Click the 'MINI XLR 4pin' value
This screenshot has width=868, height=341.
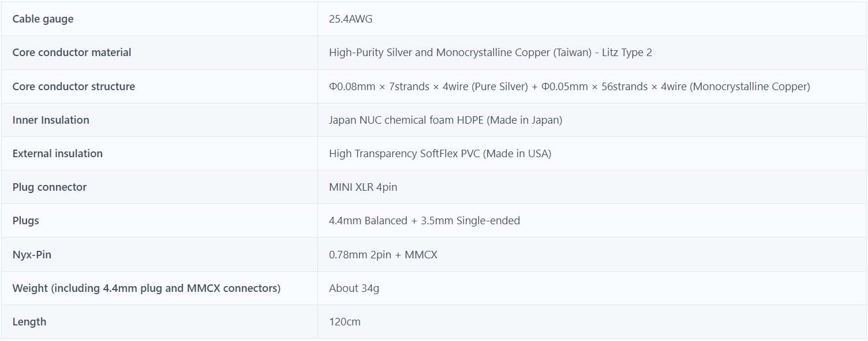coord(362,187)
